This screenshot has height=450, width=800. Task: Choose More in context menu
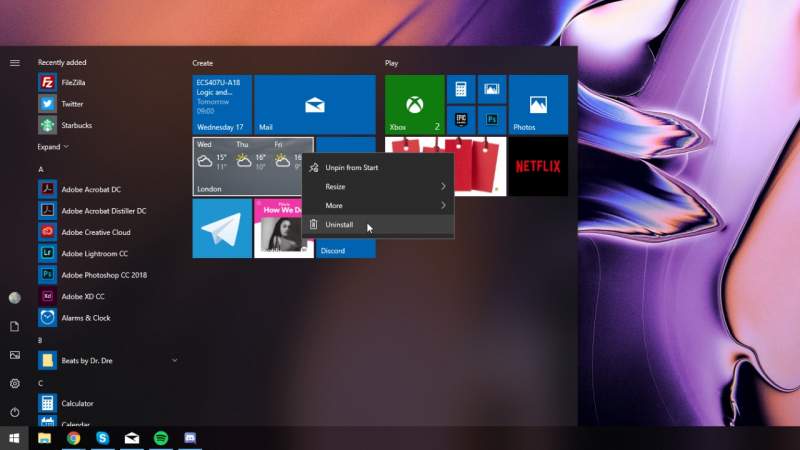coord(378,206)
